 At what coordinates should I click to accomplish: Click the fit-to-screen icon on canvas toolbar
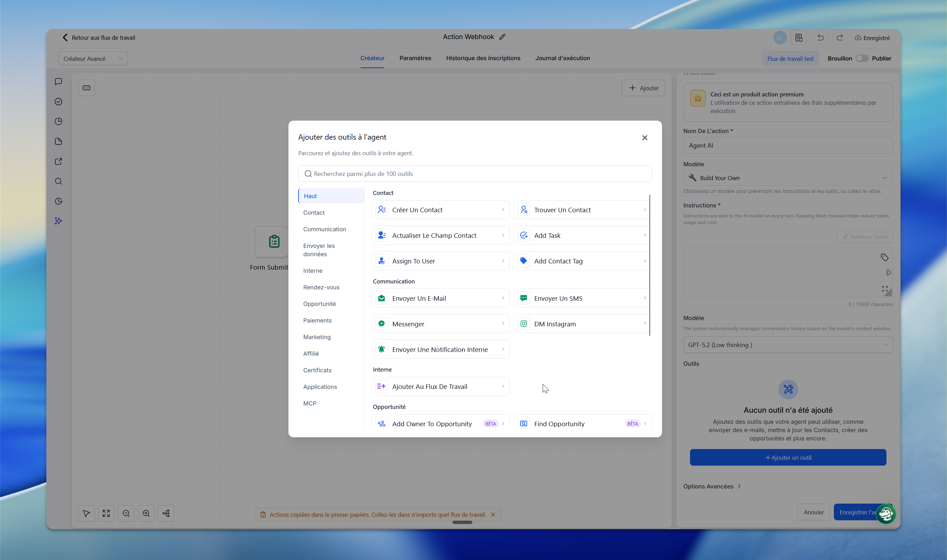pos(106,514)
